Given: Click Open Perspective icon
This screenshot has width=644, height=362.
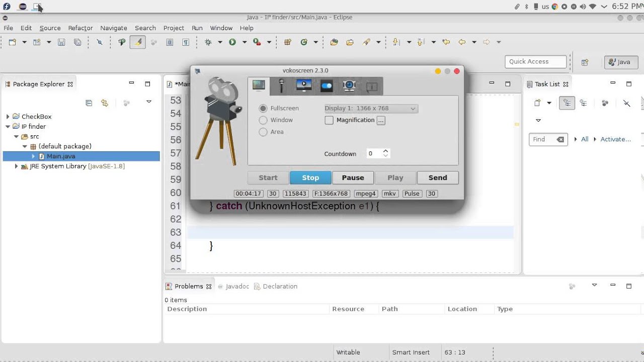Looking at the screenshot, I should (585, 62).
